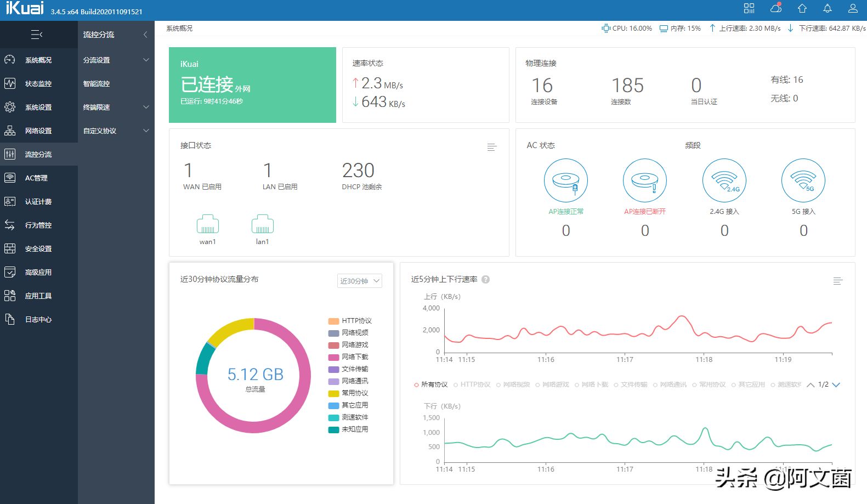The image size is (867, 504).
Task: Click the 状态监控 waveform icon
Action: 10,83
